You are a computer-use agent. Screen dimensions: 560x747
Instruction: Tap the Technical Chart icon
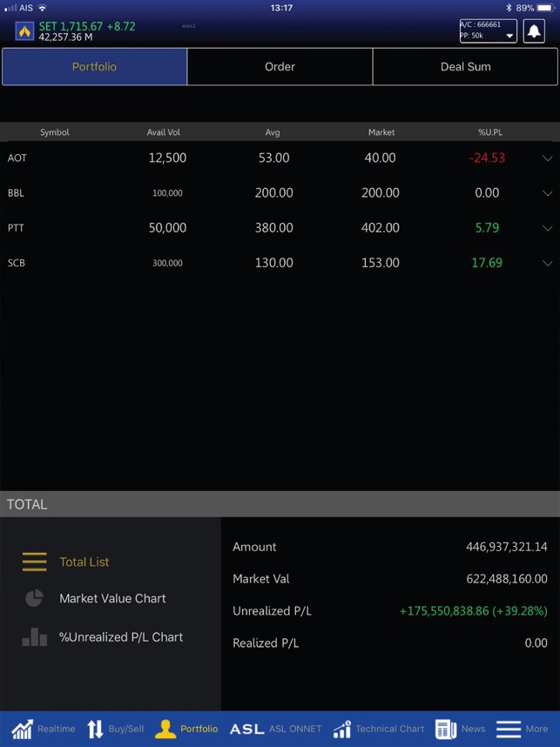point(342,729)
